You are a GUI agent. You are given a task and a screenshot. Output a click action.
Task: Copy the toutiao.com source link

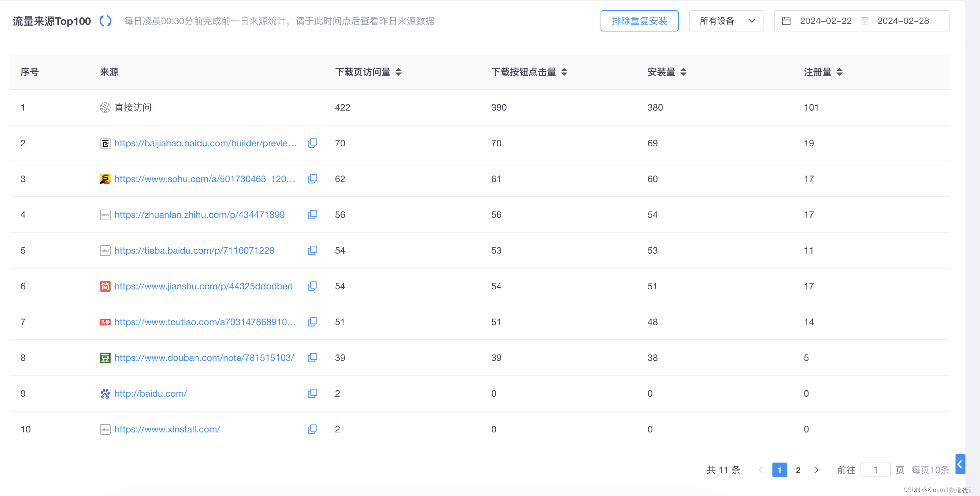tap(312, 322)
